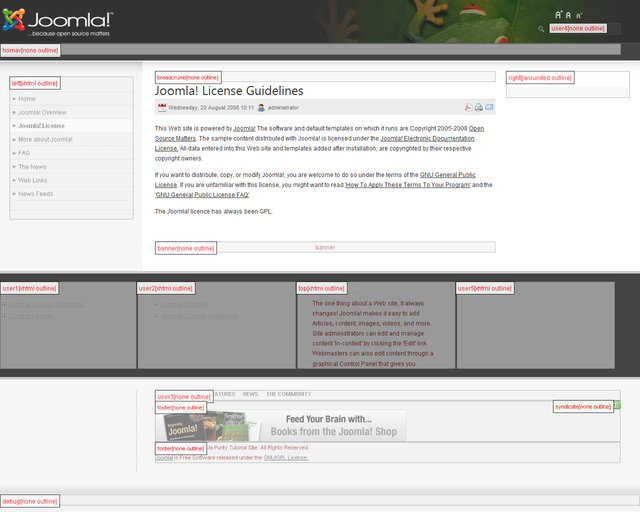Follow the Joomla! link in first paragraph

click(244, 129)
